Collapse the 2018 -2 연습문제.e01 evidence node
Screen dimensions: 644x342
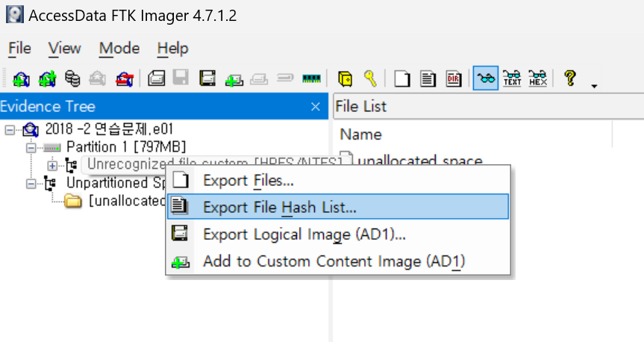coord(10,131)
